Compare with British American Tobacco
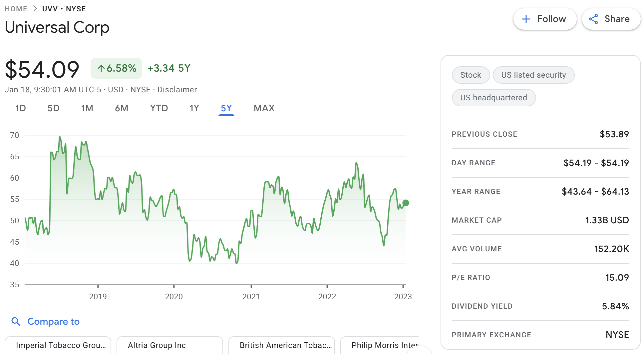This screenshot has height=354, width=644. pos(282,345)
